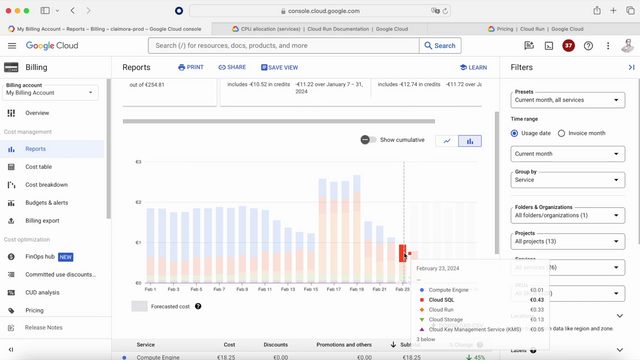Open the Gemini assistant icon in header
This screenshot has width=640, height=360.
tap(529, 46)
